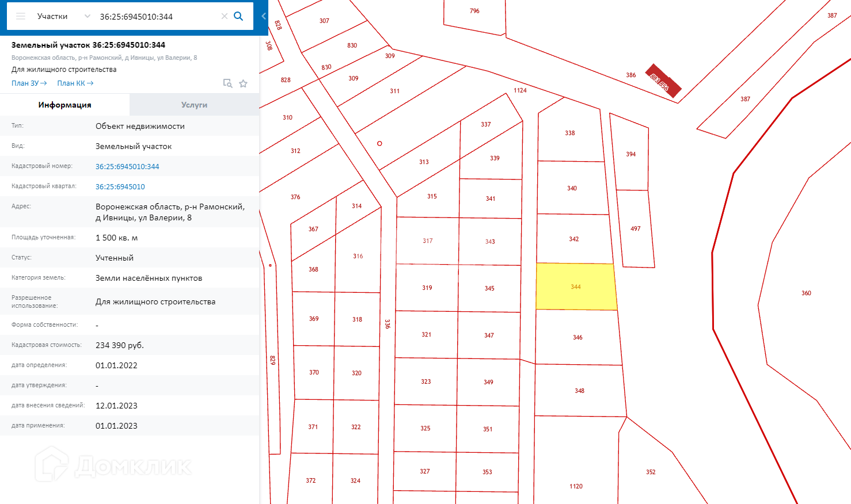Select parcel 341 on the map

[491, 198]
